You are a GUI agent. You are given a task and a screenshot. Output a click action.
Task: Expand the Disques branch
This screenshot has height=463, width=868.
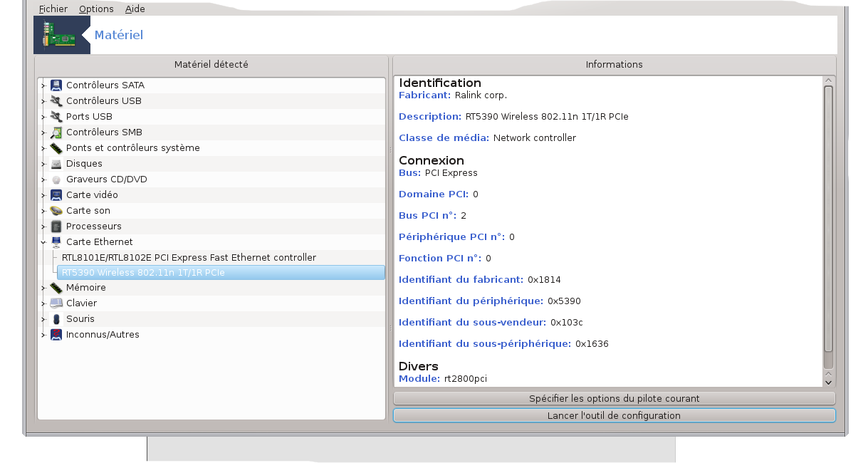click(43, 164)
